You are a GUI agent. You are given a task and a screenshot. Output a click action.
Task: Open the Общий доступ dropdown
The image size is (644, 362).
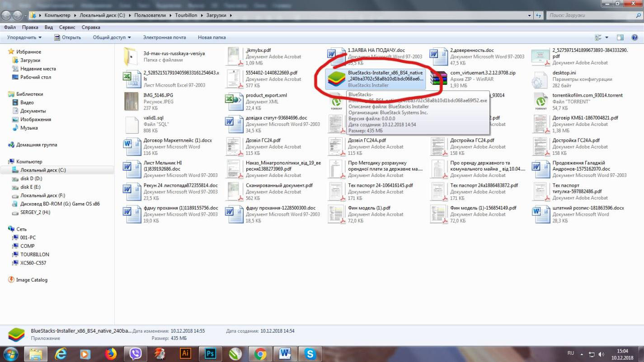tap(112, 37)
